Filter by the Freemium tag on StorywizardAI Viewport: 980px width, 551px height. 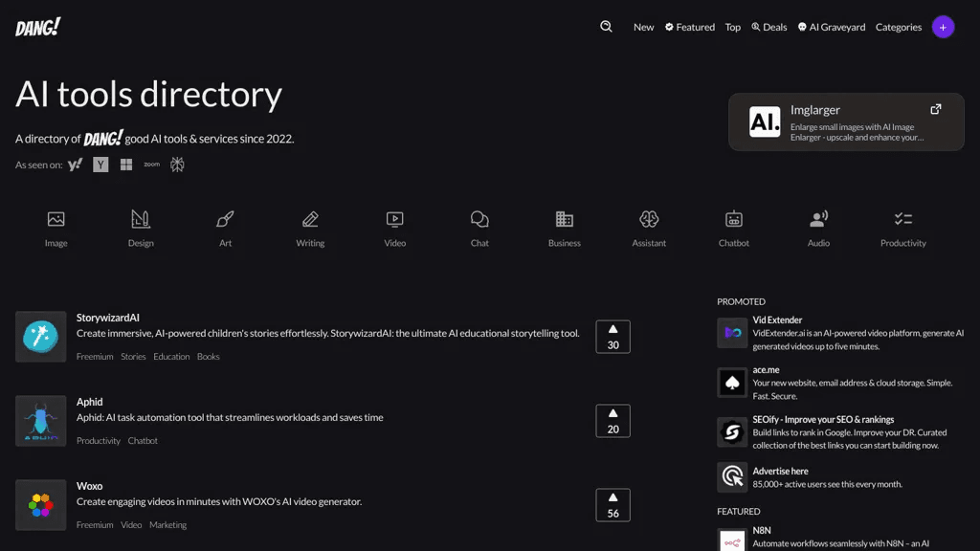tap(95, 357)
